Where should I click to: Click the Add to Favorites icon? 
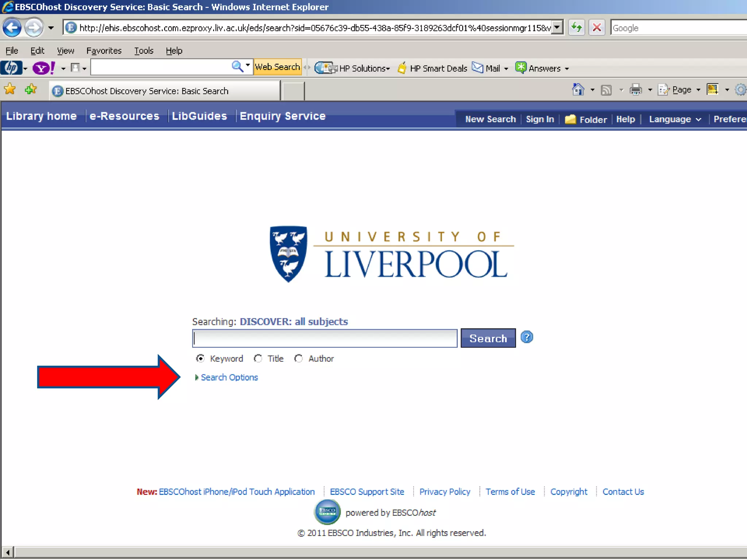coord(31,89)
